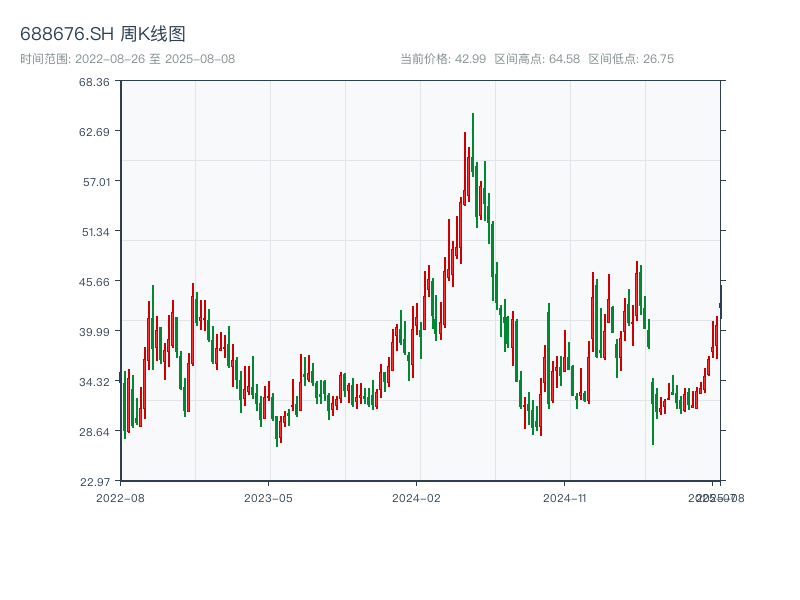The width and height of the screenshot is (800, 600).
Task: Select the time range text 2022-08-26 至 2025-08-08
Action: click(x=155, y=59)
